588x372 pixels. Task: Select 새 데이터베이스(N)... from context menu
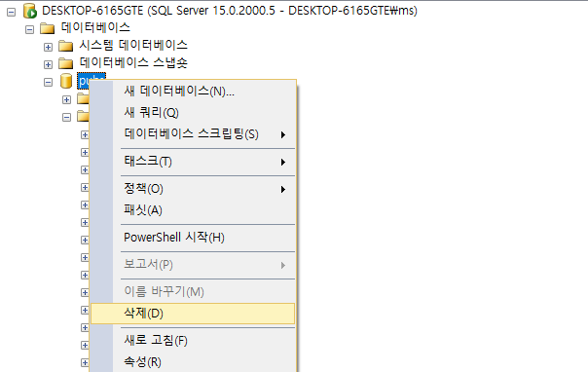[x=193, y=92]
